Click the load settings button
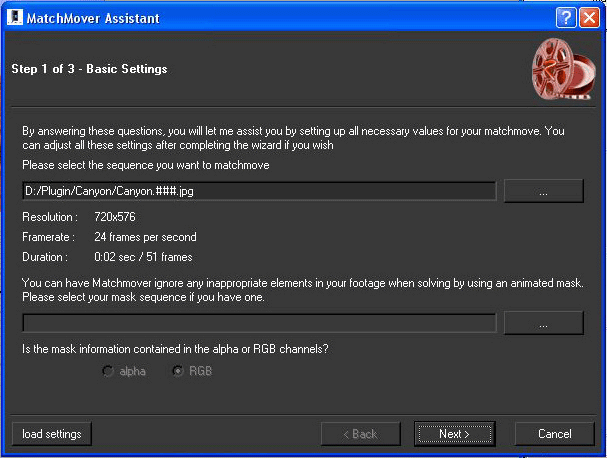The width and height of the screenshot is (607, 458). pos(52,434)
